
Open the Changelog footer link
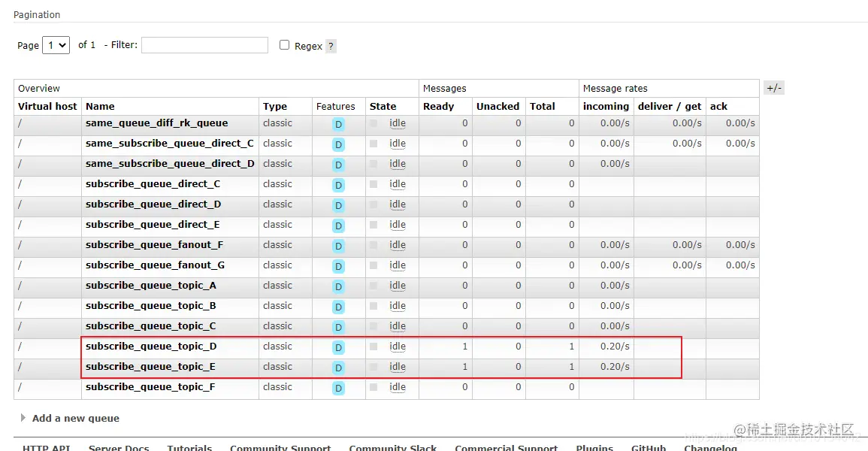(x=710, y=447)
